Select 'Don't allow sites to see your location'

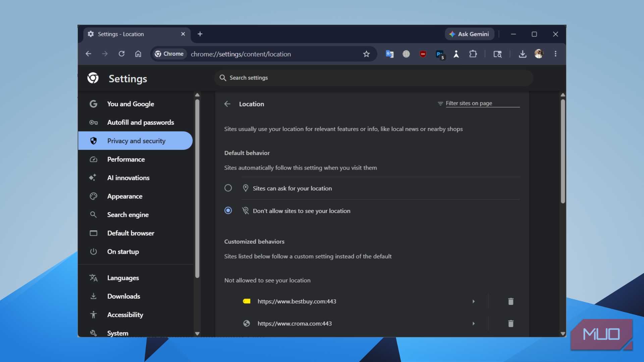pyautogui.click(x=228, y=210)
